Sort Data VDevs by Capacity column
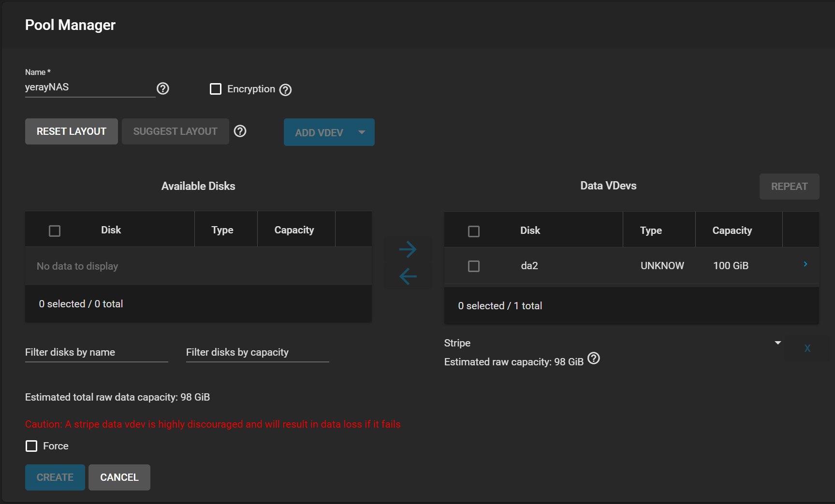This screenshot has width=835, height=504. 732,230
